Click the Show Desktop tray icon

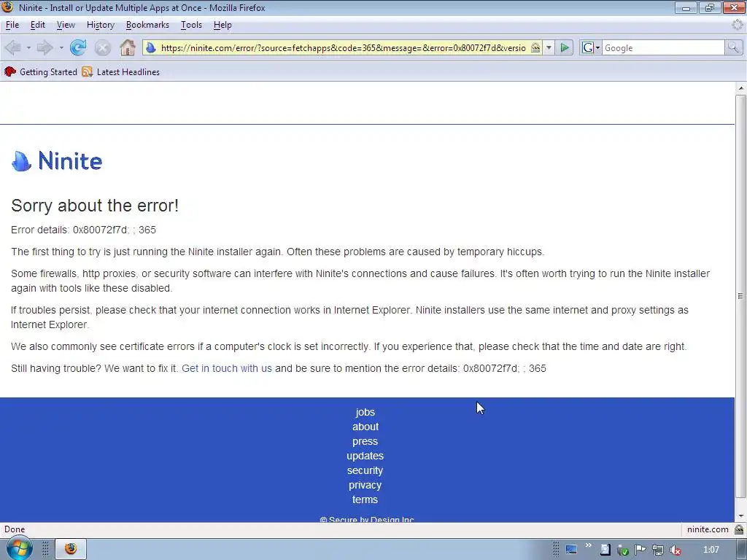click(571, 550)
